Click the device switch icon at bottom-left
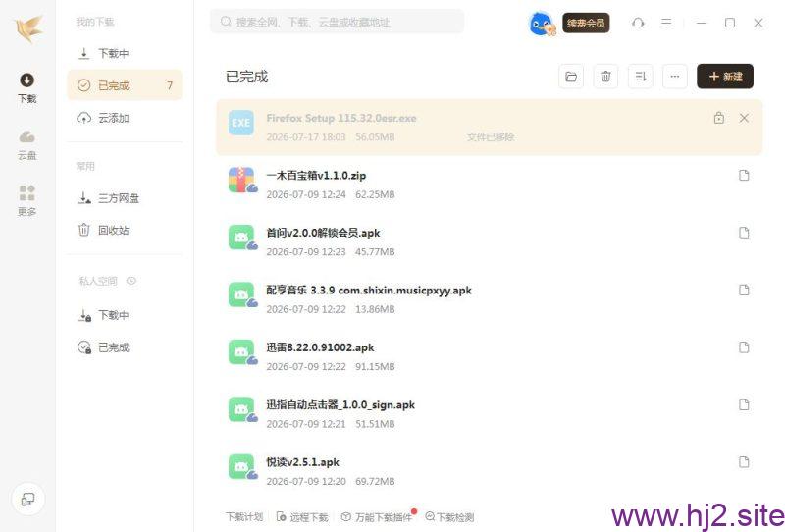Viewport: 785px width, 532px height. tap(27, 499)
